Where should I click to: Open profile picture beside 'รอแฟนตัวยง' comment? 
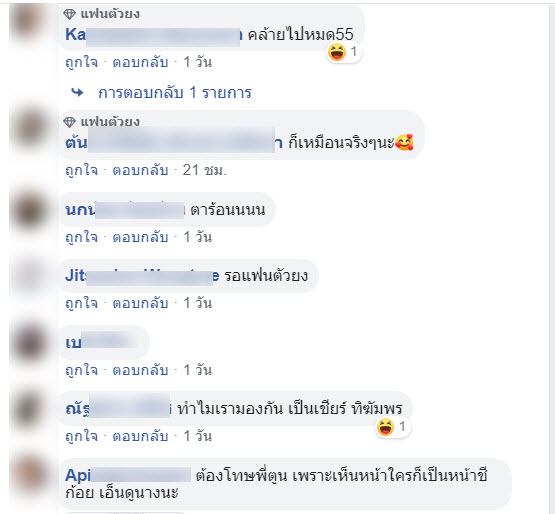click(30, 275)
